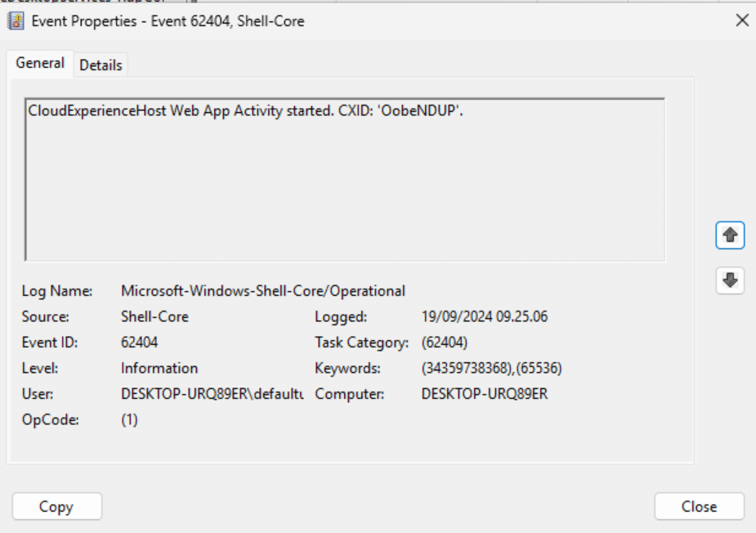Click the Source: label
Viewport: 756px width, 533px height.
click(45, 316)
